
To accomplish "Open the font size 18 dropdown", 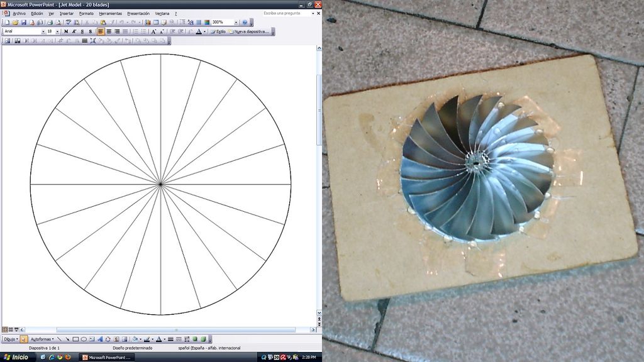I will point(58,31).
